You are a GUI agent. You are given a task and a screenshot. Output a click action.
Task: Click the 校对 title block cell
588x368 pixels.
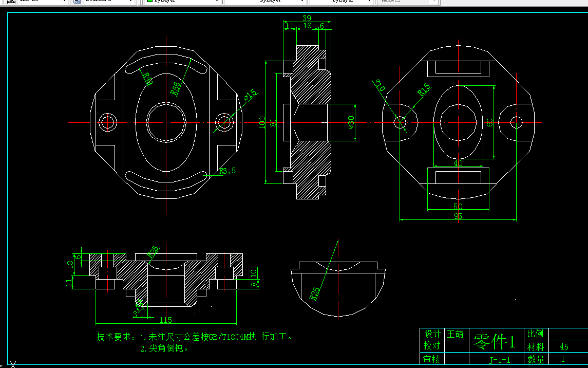(432, 345)
